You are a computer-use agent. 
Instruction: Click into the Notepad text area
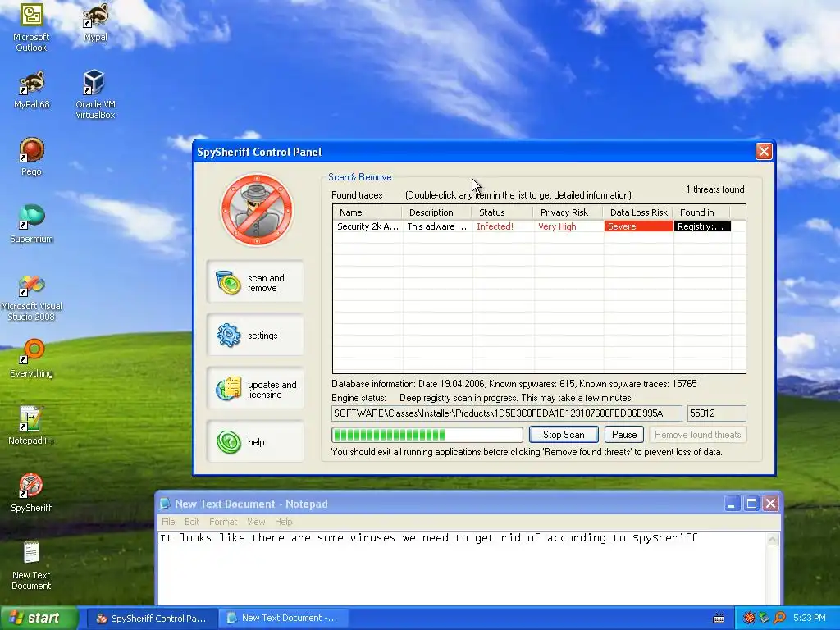tap(463, 568)
